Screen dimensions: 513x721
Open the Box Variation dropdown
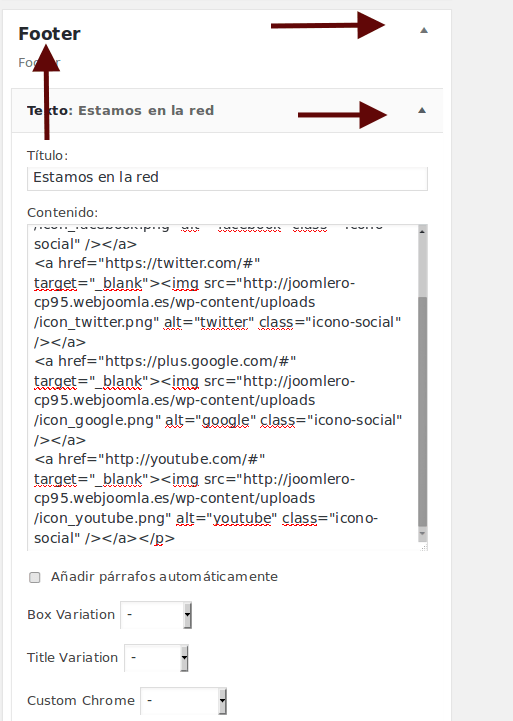pyautogui.click(x=156, y=615)
